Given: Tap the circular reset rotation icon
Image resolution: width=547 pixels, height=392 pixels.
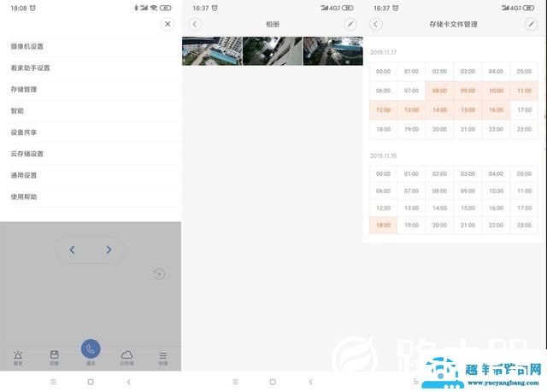Looking at the screenshot, I should 159,274.
